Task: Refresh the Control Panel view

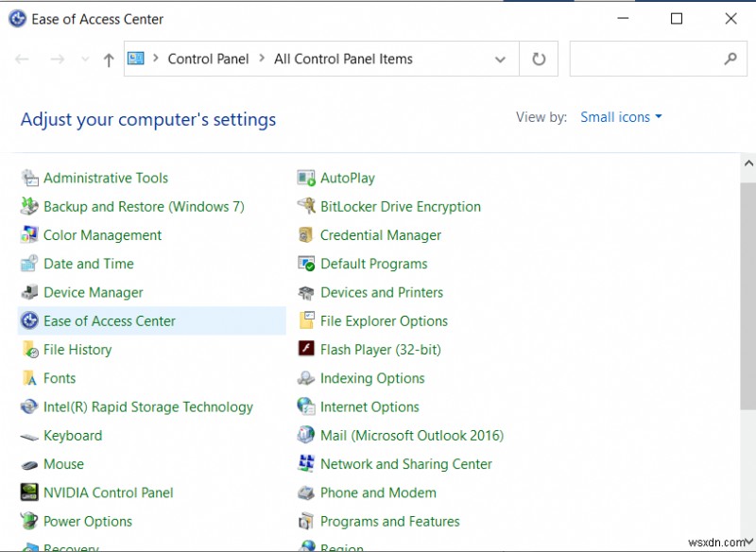Action: pyautogui.click(x=538, y=59)
